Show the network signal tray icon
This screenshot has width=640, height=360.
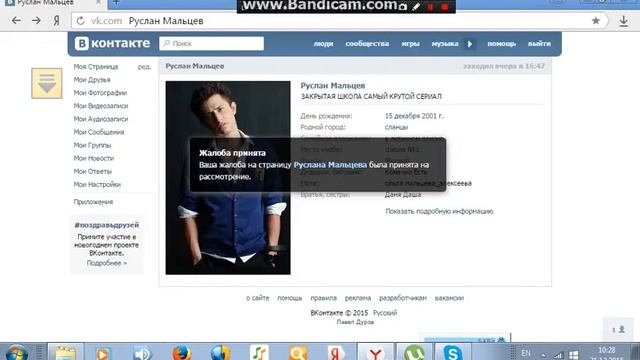coord(558,355)
